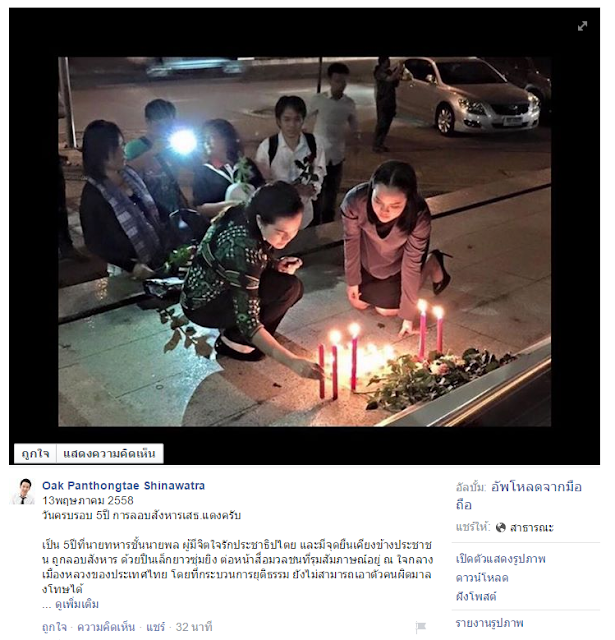Select รายงานรูปภาพ report option
The height and width of the screenshot is (640, 615).
point(489,623)
